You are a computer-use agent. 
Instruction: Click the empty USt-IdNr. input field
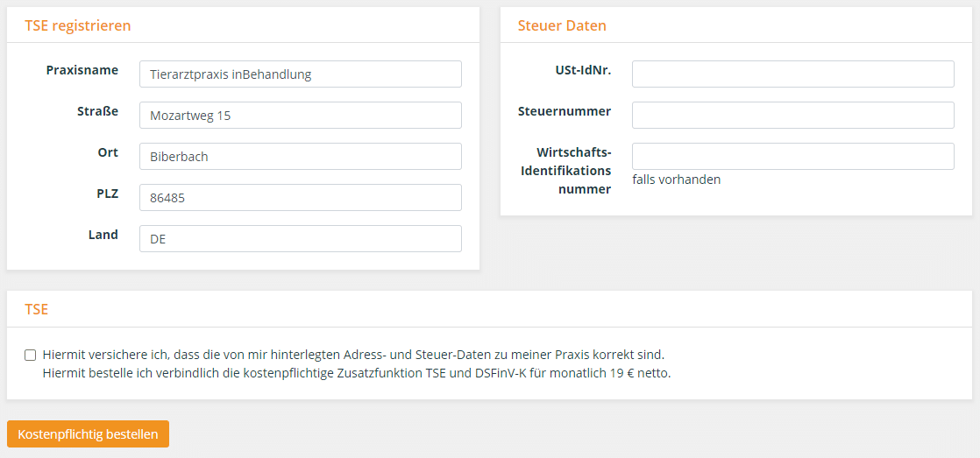click(793, 74)
